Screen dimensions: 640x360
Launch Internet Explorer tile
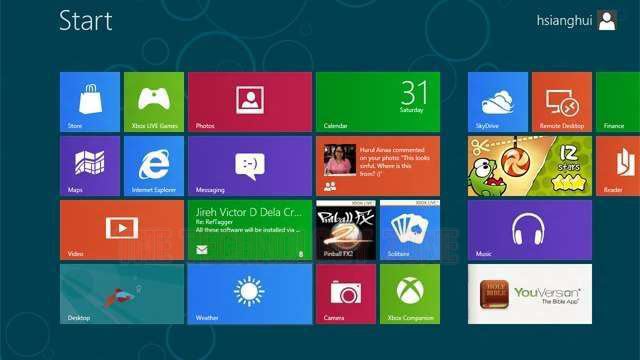154,166
